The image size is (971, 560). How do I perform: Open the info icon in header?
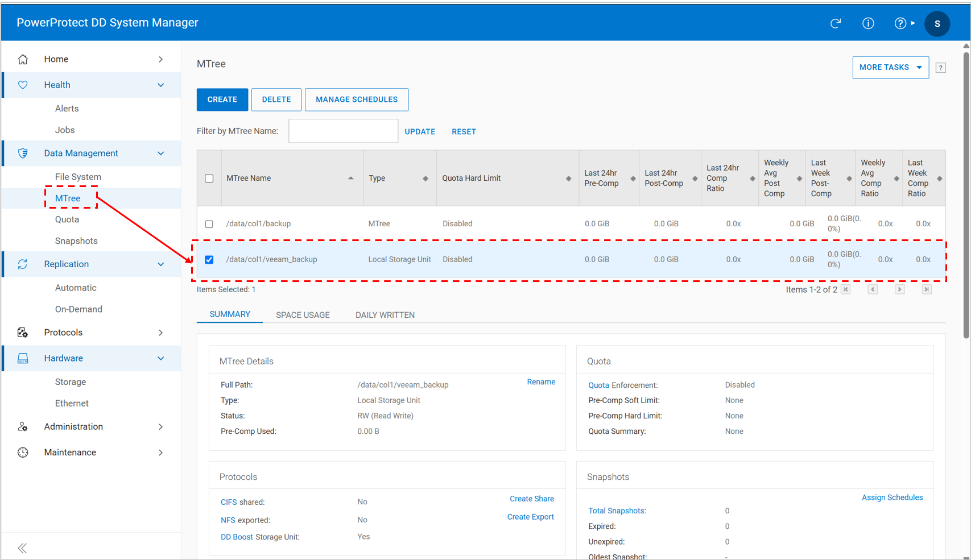coord(868,23)
